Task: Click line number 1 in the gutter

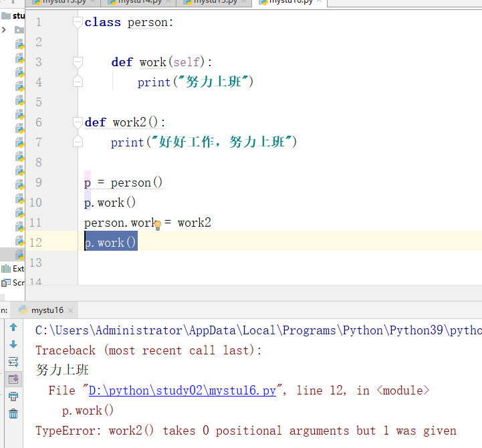Action: [x=38, y=22]
